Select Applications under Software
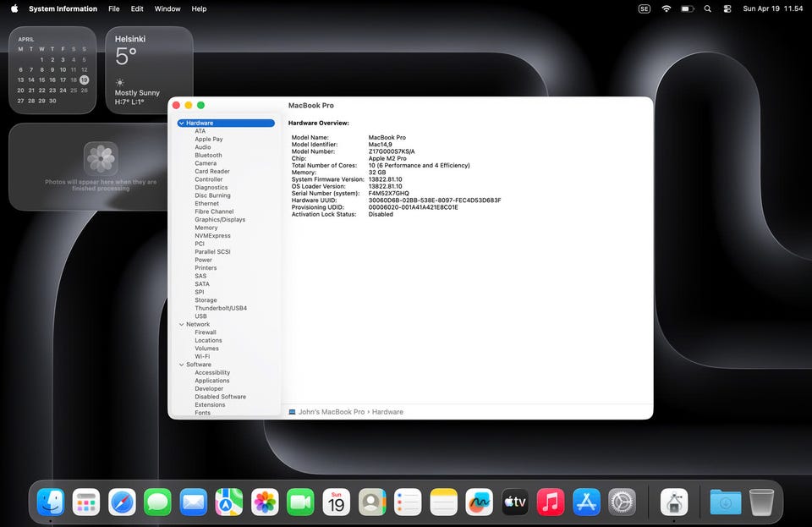This screenshot has width=812, height=527. 211,381
